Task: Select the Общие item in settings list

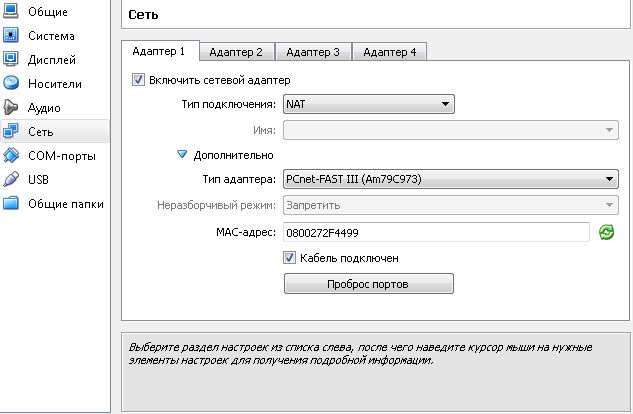Action: pyautogui.click(x=46, y=11)
